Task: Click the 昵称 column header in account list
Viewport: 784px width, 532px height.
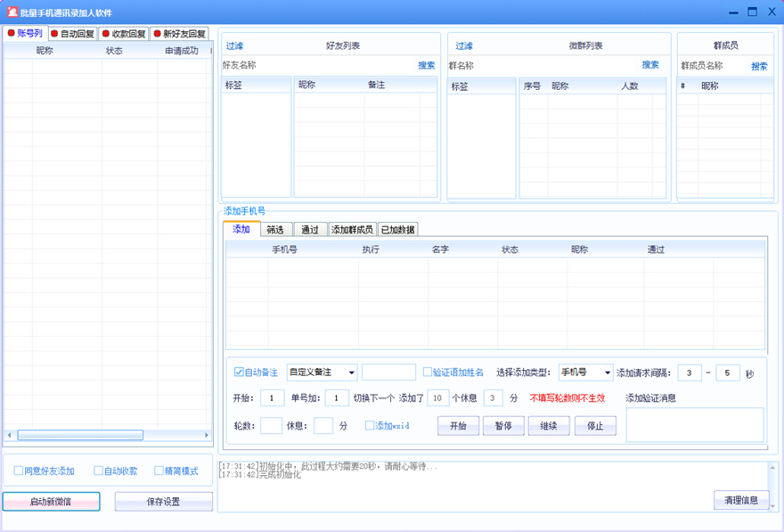Action: [x=45, y=51]
